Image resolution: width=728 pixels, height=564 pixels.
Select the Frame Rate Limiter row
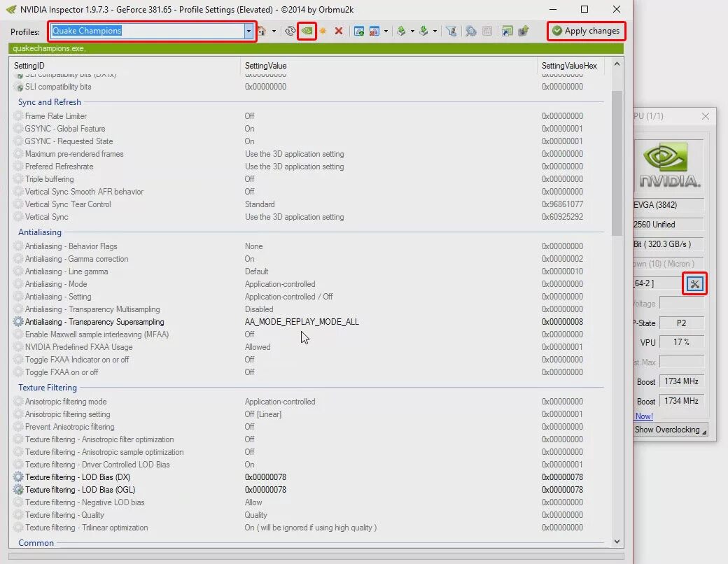tap(307, 115)
